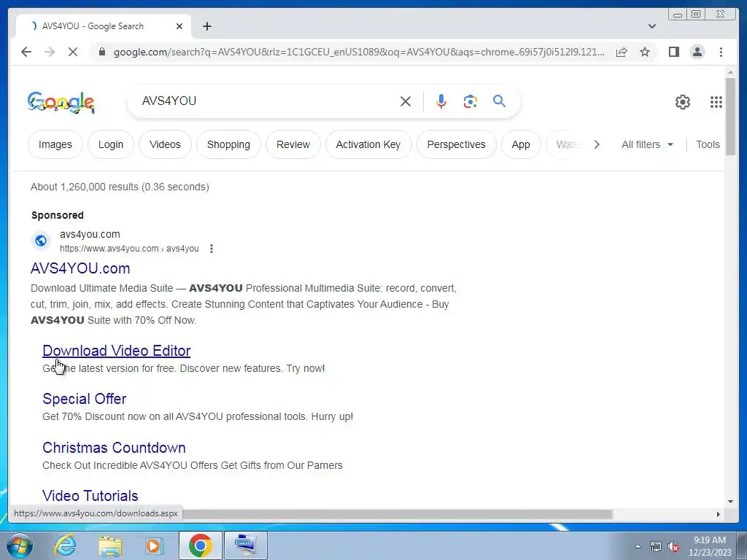The image size is (747, 560).
Task: Click the results count text
Action: 120,187
